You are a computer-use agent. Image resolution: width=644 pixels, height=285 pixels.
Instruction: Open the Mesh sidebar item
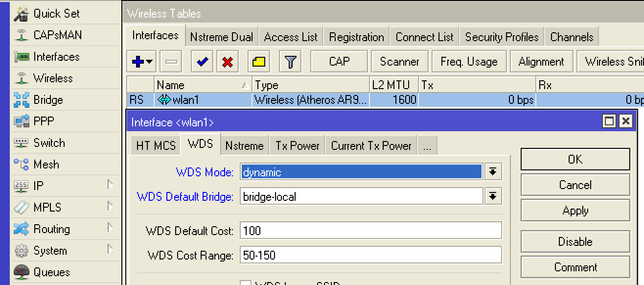65,165
